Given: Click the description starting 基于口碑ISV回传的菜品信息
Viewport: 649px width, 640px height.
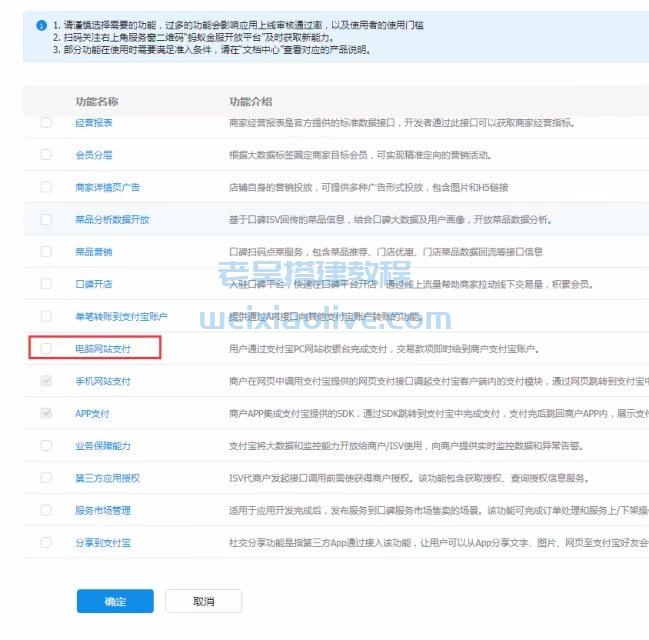Looking at the screenshot, I should click(x=391, y=220).
